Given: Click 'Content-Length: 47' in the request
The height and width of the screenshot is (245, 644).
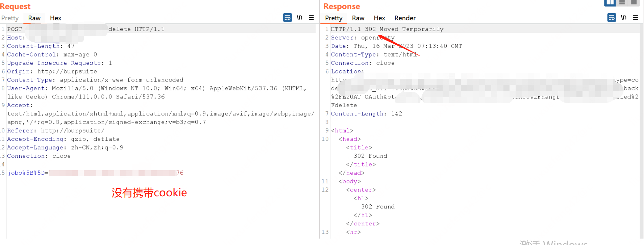Looking at the screenshot, I should click(41, 46).
